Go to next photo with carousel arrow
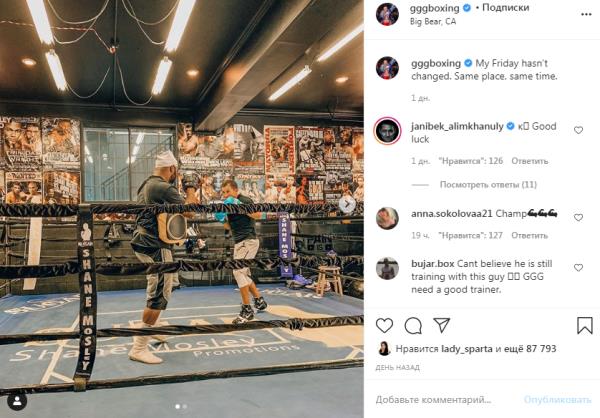The image size is (600, 418). (347, 204)
